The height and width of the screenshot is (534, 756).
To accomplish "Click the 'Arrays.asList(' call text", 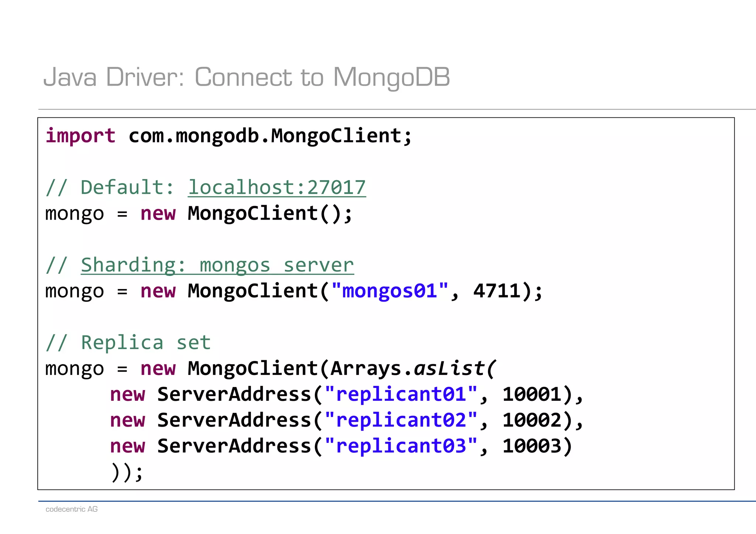I will tap(413, 368).
